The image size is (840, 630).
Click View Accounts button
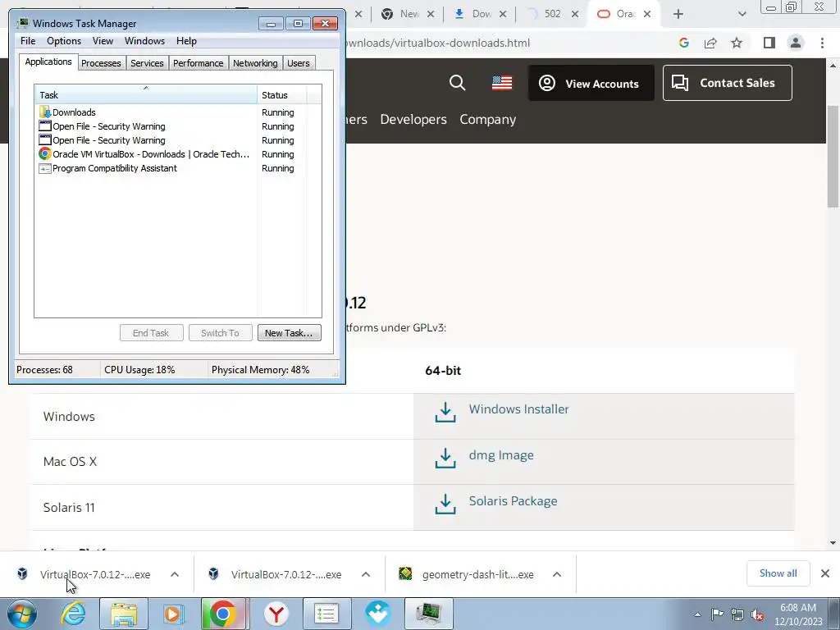(x=591, y=83)
